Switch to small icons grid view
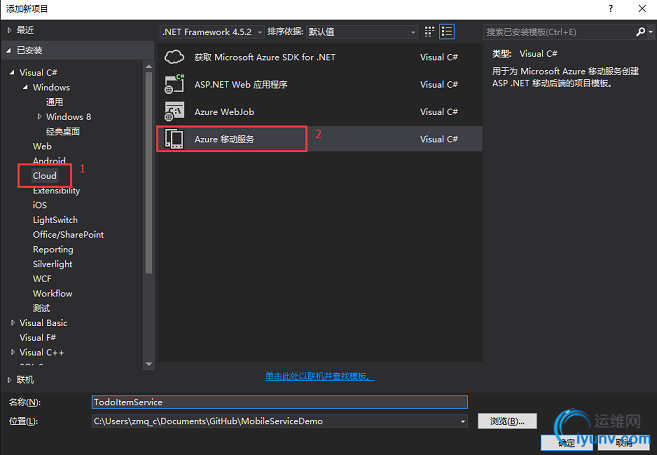 (429, 32)
